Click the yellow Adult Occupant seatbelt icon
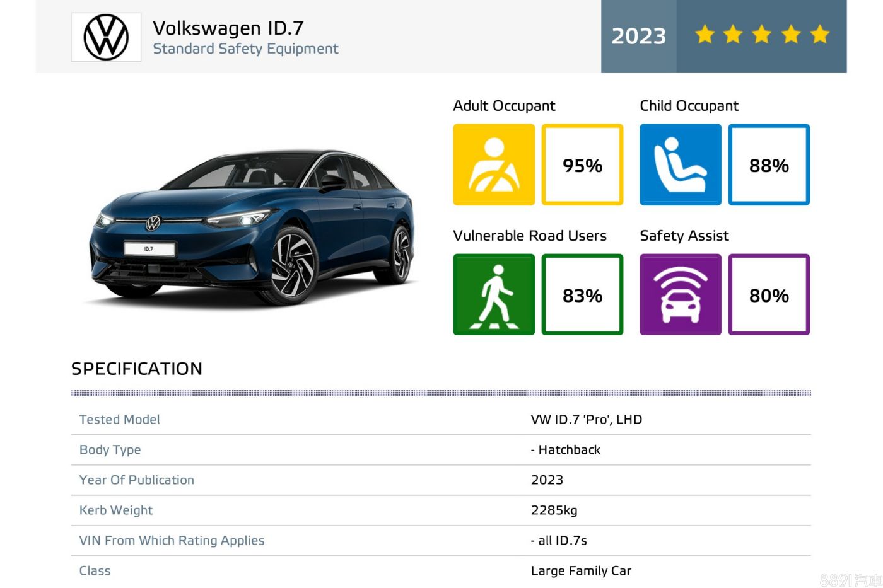The height and width of the screenshot is (588, 883). pyautogui.click(x=494, y=164)
